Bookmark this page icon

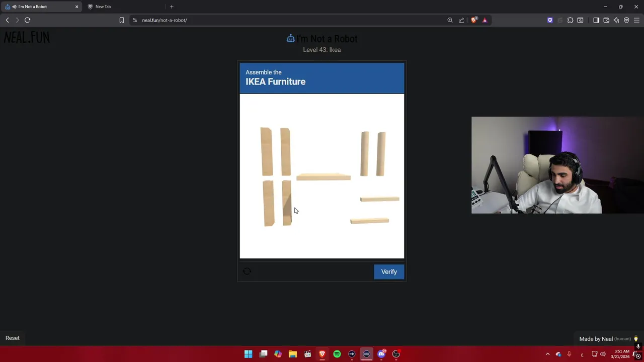(x=122, y=20)
